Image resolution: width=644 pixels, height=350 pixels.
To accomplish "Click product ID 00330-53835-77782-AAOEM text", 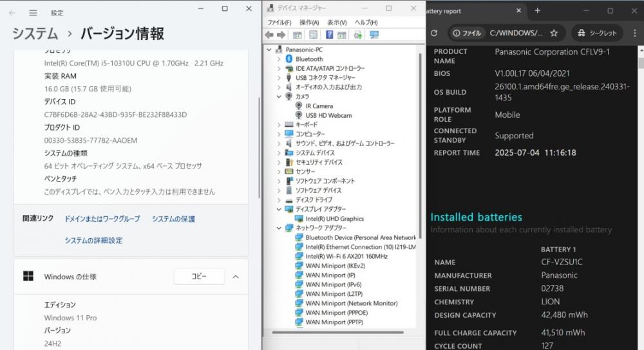I will 91,140.
